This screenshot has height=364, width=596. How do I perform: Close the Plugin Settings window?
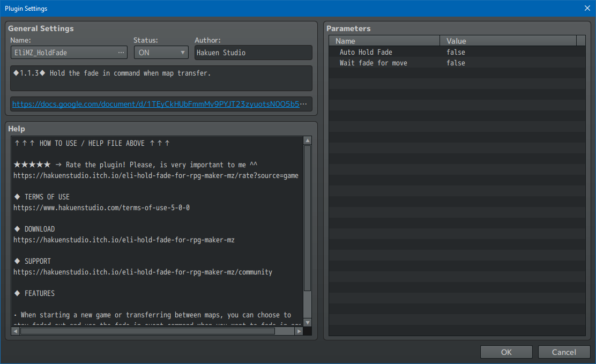coord(587,9)
